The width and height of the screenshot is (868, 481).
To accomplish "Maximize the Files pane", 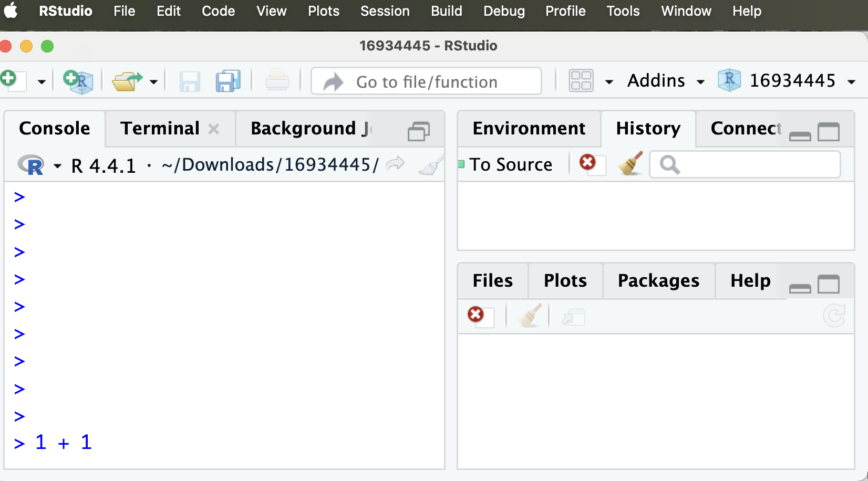I will [x=829, y=285].
